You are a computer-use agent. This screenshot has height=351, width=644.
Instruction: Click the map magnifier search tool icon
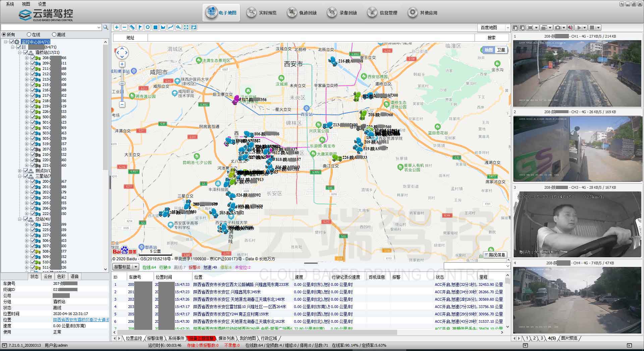tap(178, 27)
